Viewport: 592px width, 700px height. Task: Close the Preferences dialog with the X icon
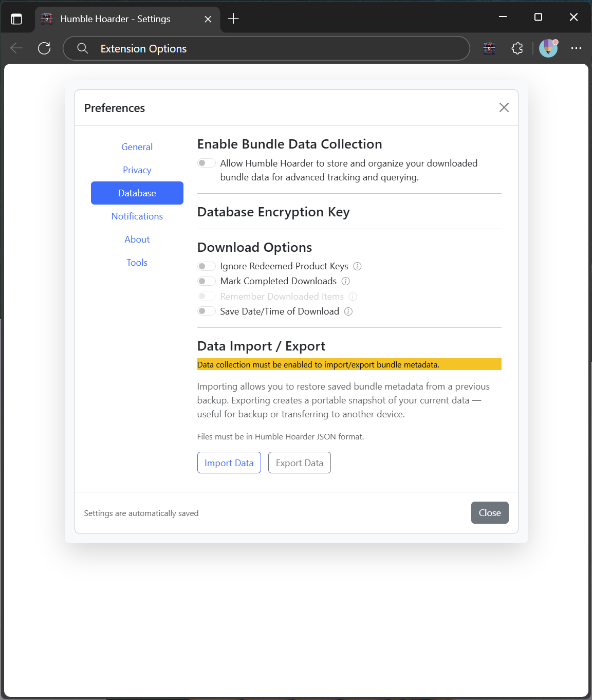[504, 107]
